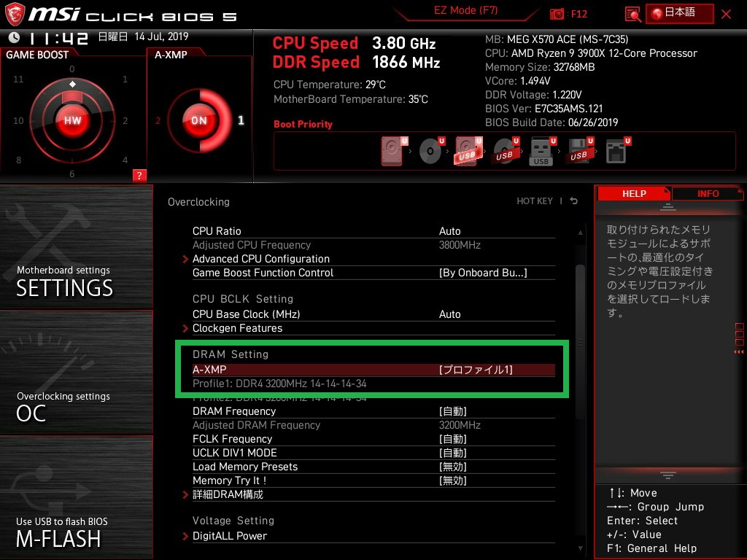The height and width of the screenshot is (560, 747).
Task: Select the USB floppy boot device icon
Action: click(x=580, y=151)
